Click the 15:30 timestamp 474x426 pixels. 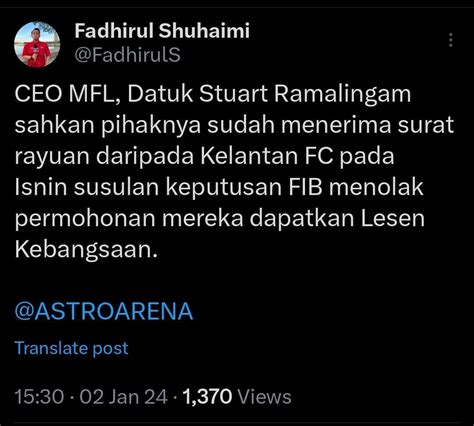pos(39,397)
